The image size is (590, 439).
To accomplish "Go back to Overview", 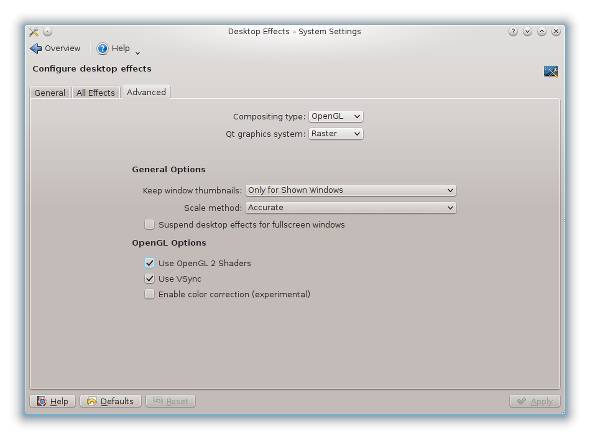I will [55, 49].
